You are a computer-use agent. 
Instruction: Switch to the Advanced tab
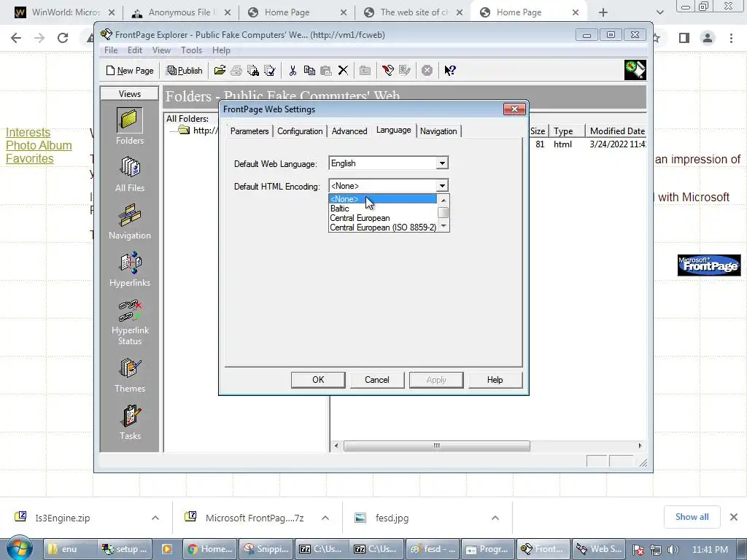349,131
